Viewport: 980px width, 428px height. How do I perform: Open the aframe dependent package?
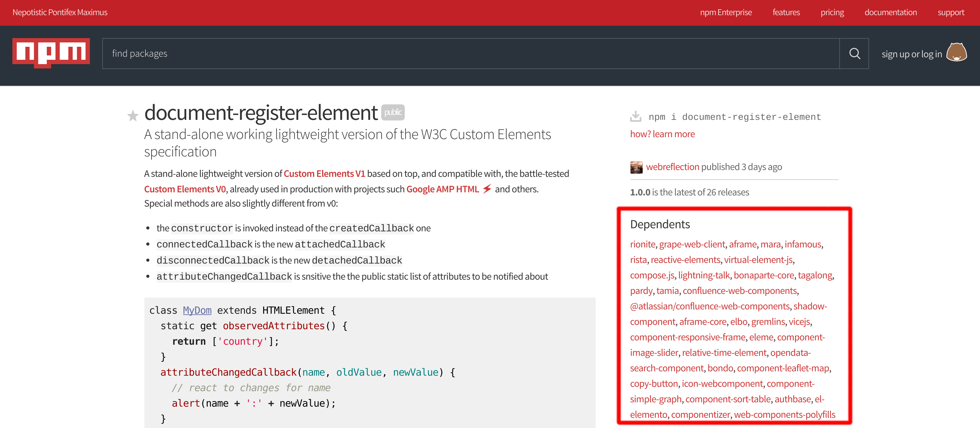click(743, 244)
